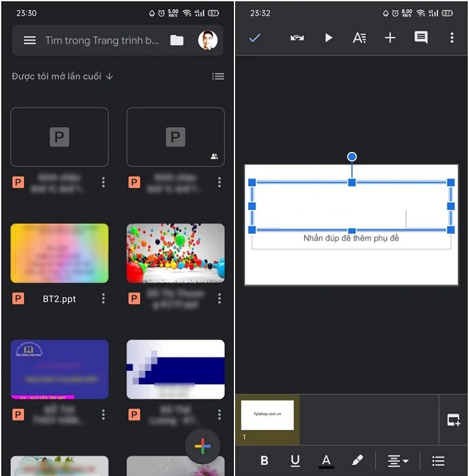469x476 pixels.
Task: Tap the rotation handle above text box
Action: [x=352, y=157]
